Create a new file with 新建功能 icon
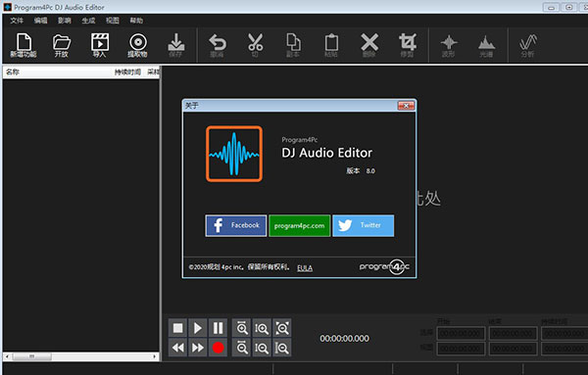The image size is (588, 375). pyautogui.click(x=24, y=45)
